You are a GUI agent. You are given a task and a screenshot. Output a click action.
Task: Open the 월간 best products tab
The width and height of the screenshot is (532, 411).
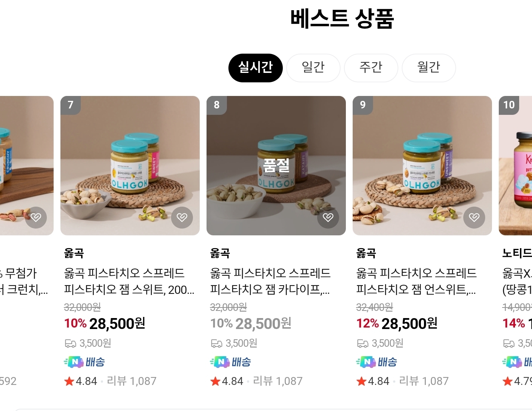(429, 68)
